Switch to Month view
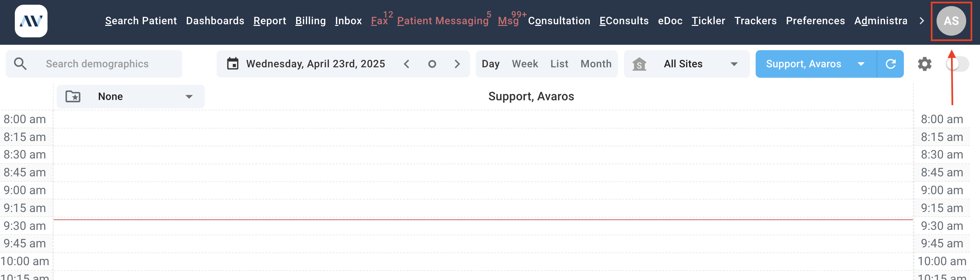Image resolution: width=980 pixels, height=280 pixels. (596, 64)
